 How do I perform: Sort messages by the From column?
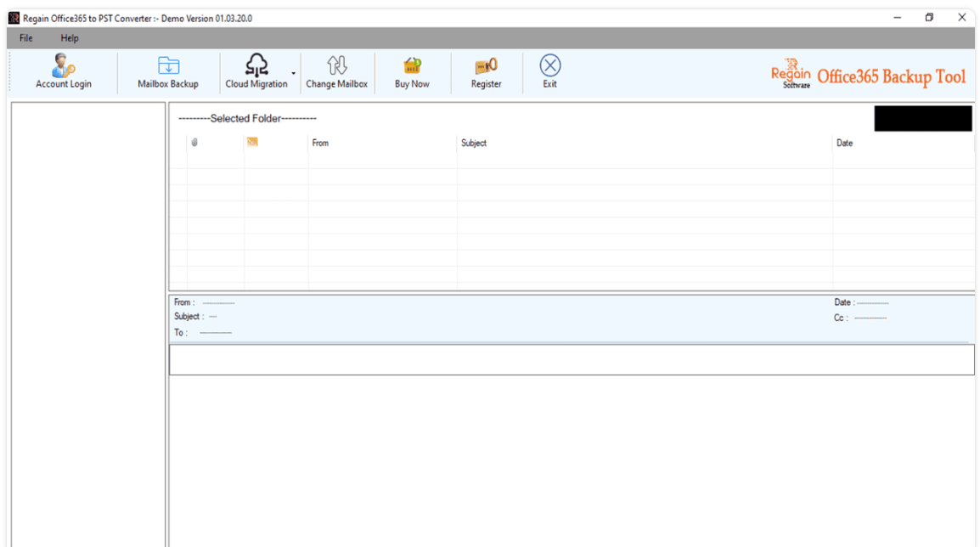click(320, 143)
